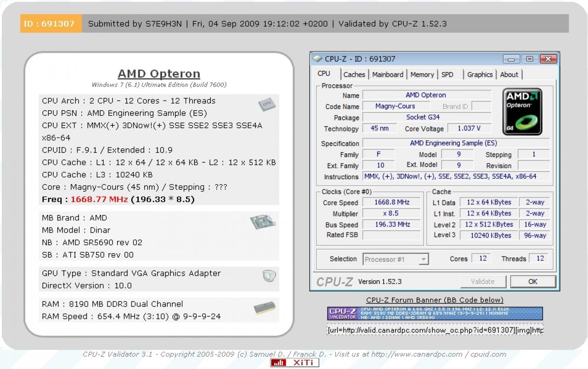The height and width of the screenshot is (369, 588).
Task: Click the motherboard icon beside MB Brand
Action: 263,222
